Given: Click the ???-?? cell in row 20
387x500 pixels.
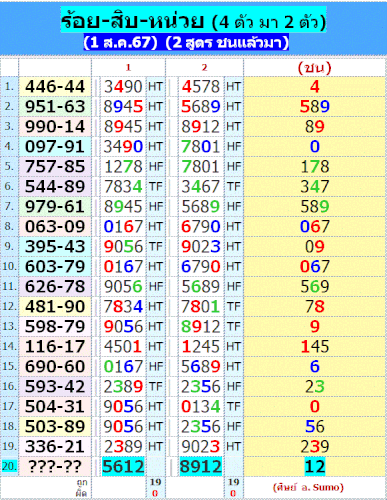Looking at the screenshot, I should (x=55, y=466).
